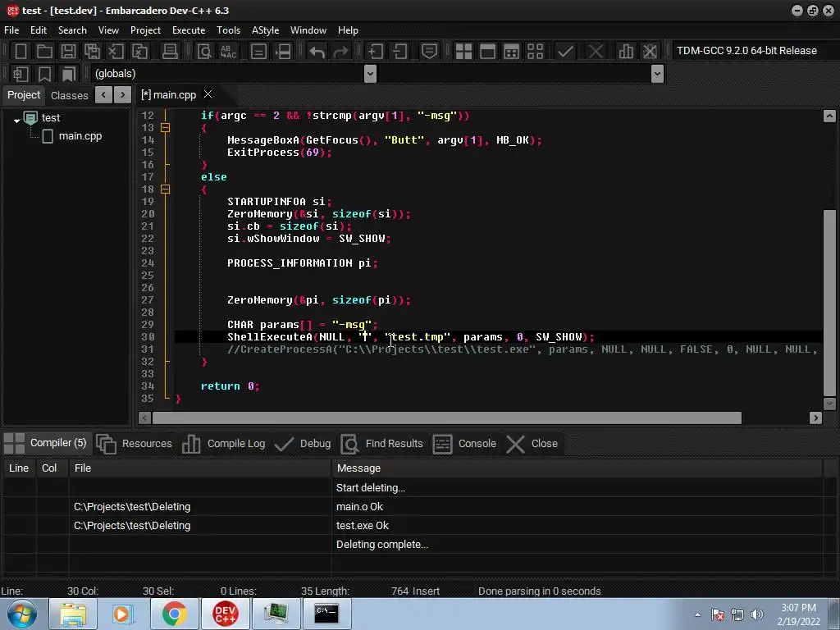Open a file with the folder icon
This screenshot has width=840, height=630.
point(44,52)
